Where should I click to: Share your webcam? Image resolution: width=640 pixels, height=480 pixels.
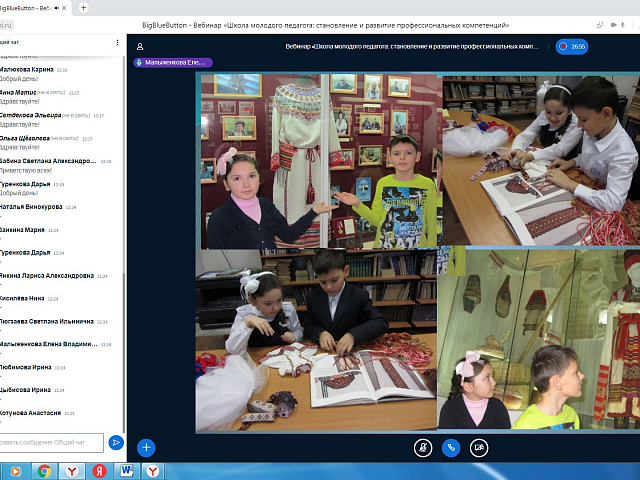479,448
